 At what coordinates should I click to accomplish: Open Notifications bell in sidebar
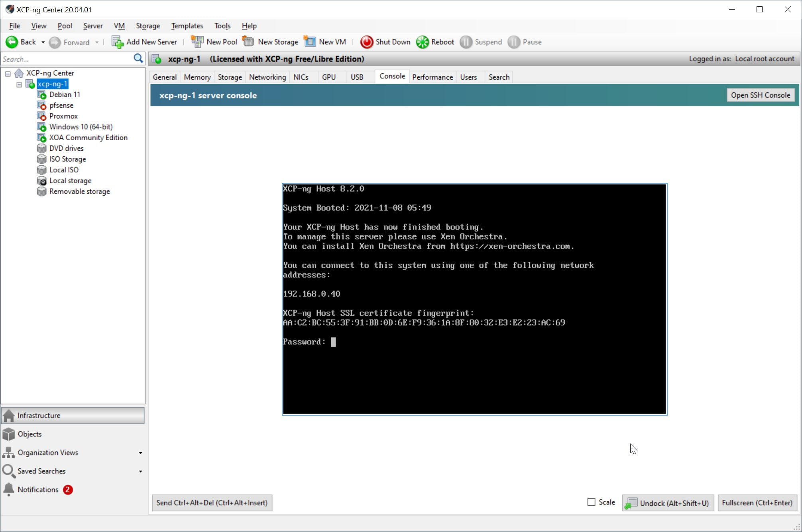[x=9, y=489]
